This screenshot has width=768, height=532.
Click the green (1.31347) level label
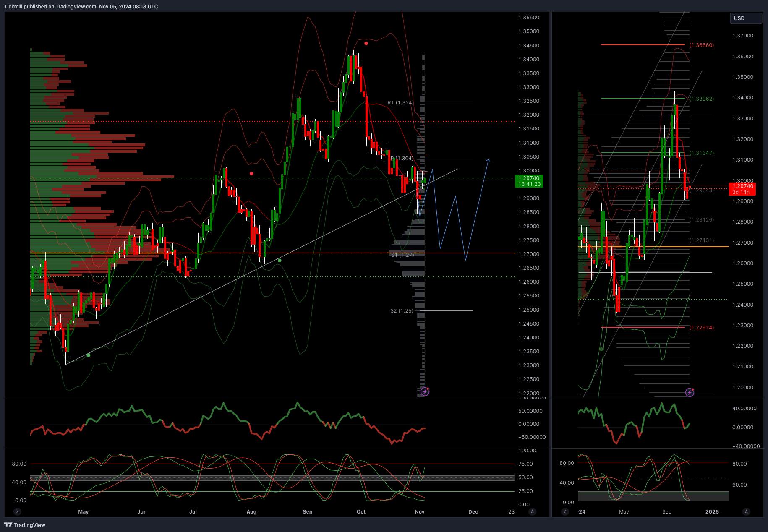point(702,153)
